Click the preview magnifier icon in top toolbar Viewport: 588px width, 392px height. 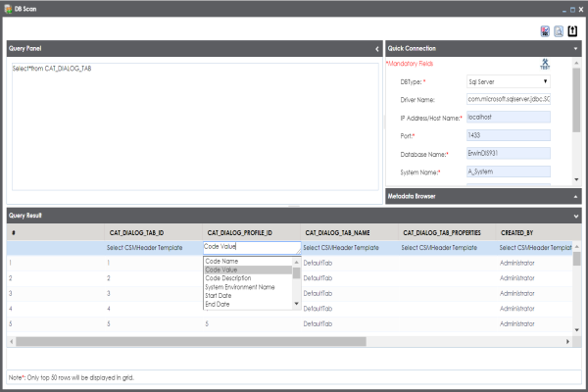[x=558, y=30]
